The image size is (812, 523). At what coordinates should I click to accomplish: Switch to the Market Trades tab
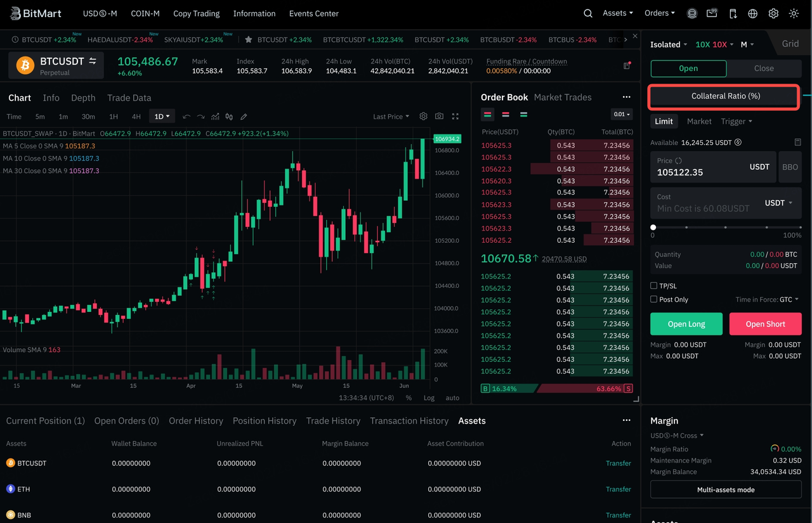coord(563,97)
